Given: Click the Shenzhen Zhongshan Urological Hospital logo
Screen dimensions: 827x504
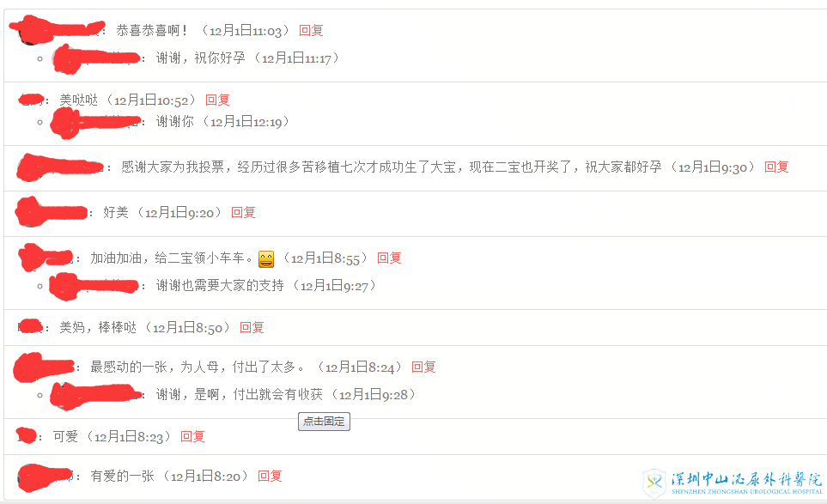Looking at the screenshot, I should [x=733, y=483].
